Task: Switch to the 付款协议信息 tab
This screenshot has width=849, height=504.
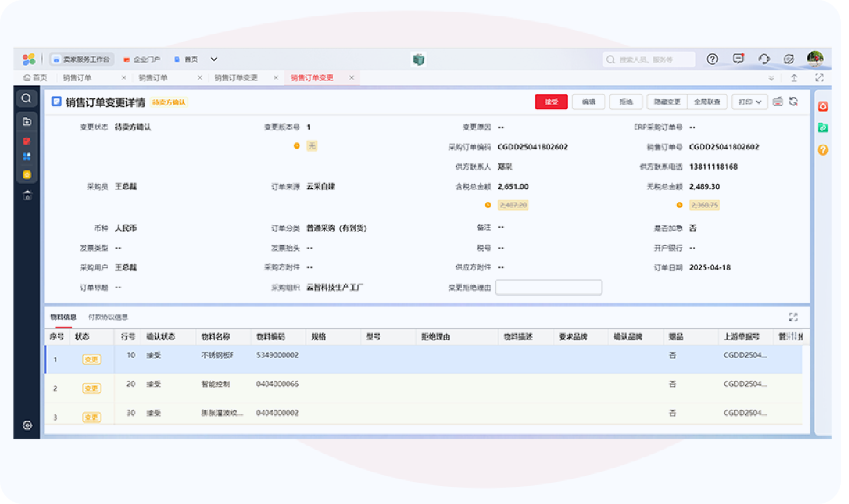Action: 108,317
